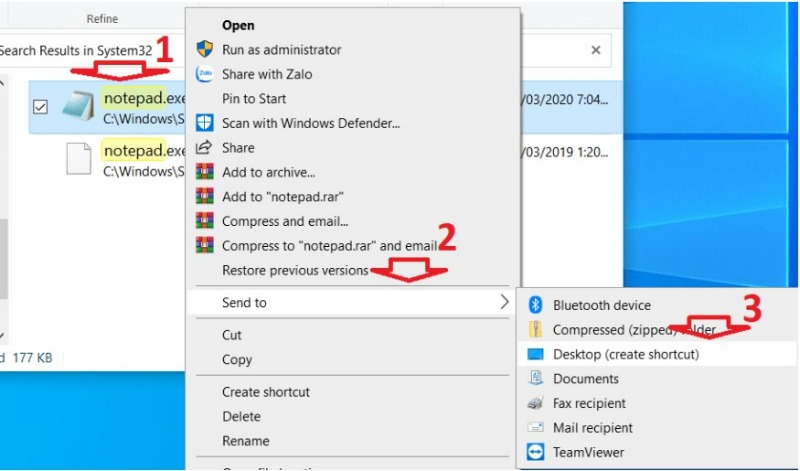The height and width of the screenshot is (471, 800).
Task: Select Documents in Send to submenu
Action: coord(586,379)
